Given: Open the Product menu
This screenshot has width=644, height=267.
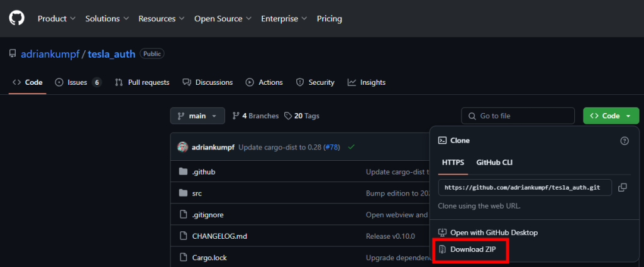Looking at the screenshot, I should (x=57, y=18).
